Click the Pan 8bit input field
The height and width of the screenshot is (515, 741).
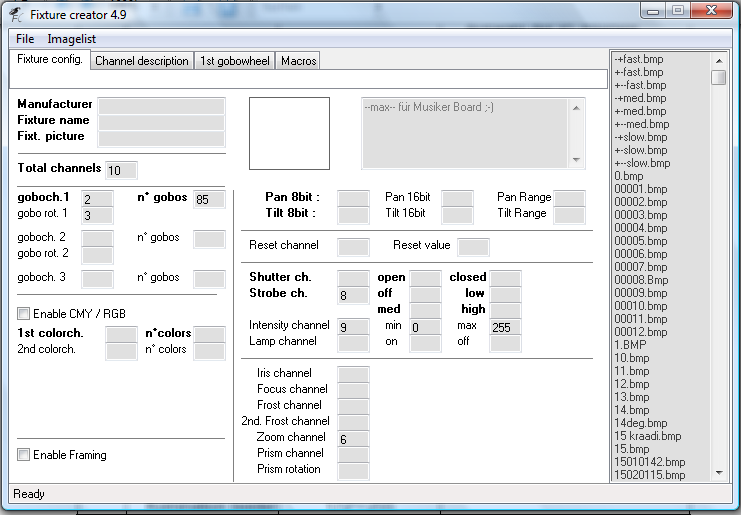point(353,198)
